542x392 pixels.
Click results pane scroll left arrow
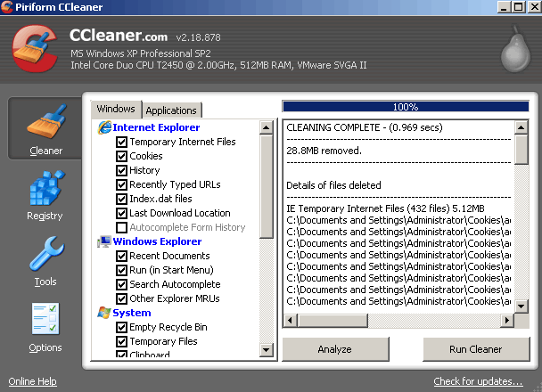point(291,321)
